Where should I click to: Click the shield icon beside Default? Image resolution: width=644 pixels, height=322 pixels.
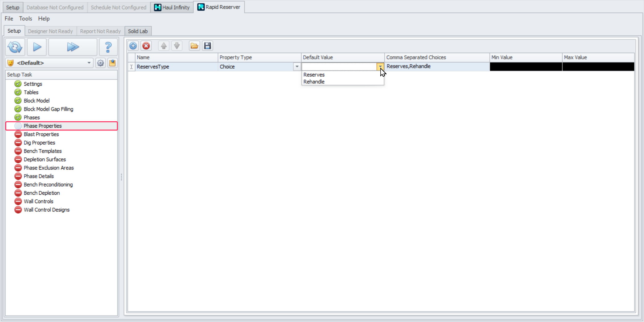[x=11, y=63]
